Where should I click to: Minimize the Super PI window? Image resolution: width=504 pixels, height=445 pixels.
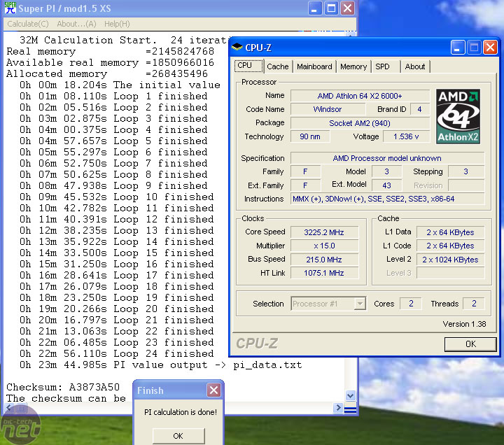315,8
